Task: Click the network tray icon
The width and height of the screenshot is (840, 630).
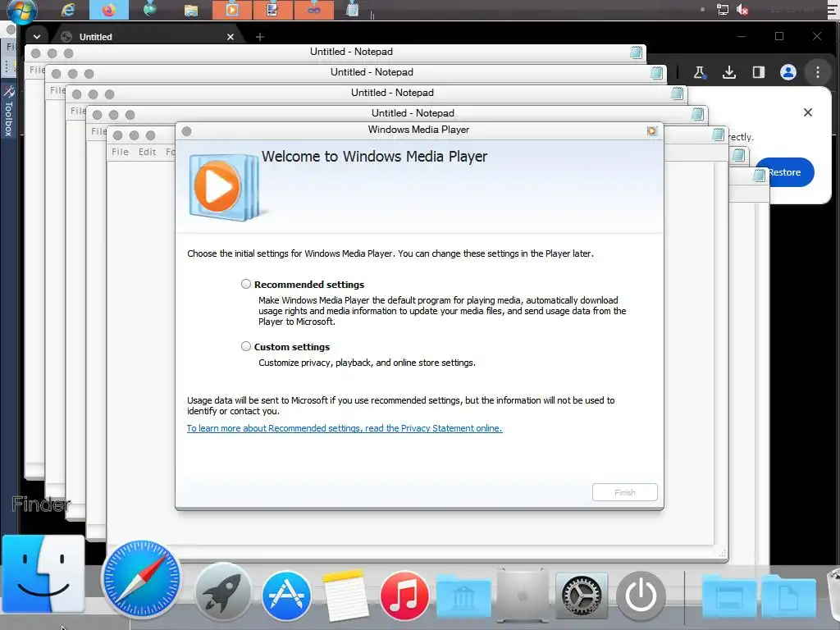Action: (723, 10)
